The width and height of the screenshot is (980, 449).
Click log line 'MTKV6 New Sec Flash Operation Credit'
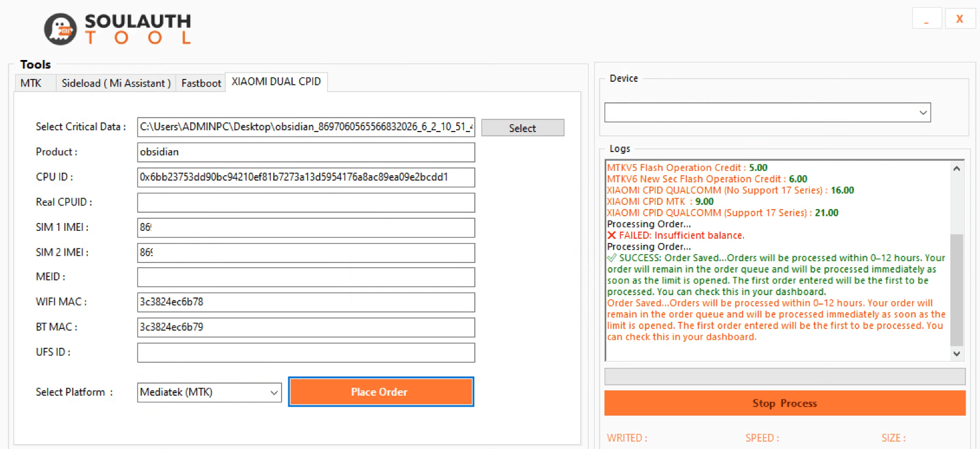coord(707,179)
